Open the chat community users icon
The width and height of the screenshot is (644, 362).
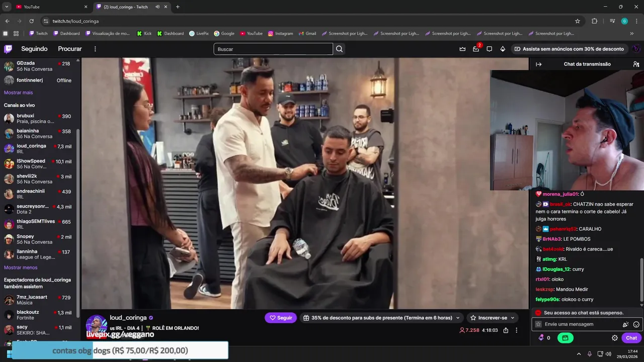(x=636, y=64)
